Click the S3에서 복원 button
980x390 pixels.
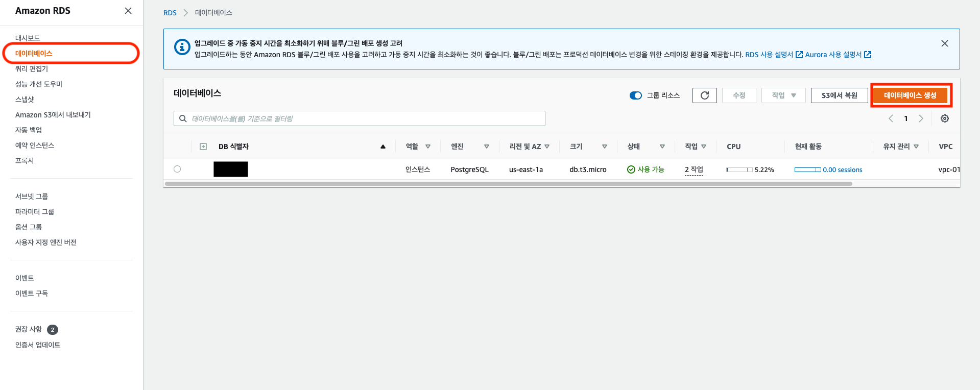tap(839, 95)
